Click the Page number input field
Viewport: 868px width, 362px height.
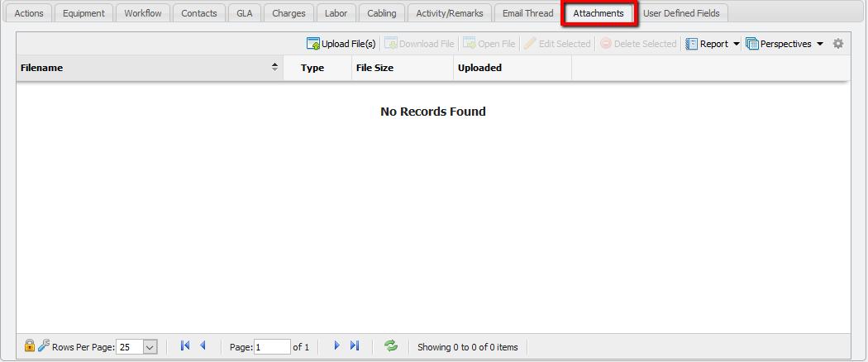point(272,347)
